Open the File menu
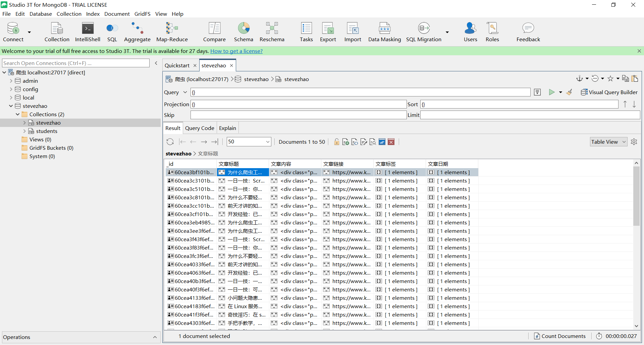 6,14
